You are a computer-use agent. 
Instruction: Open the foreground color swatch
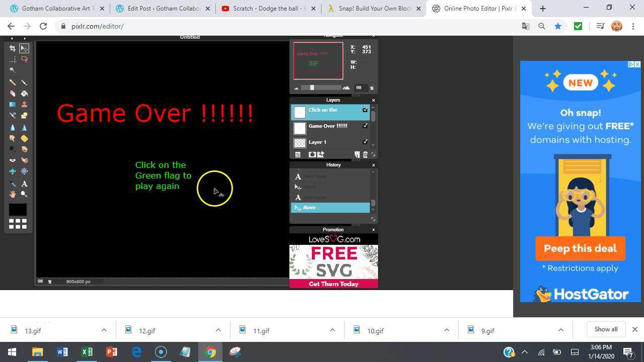pos(18,210)
